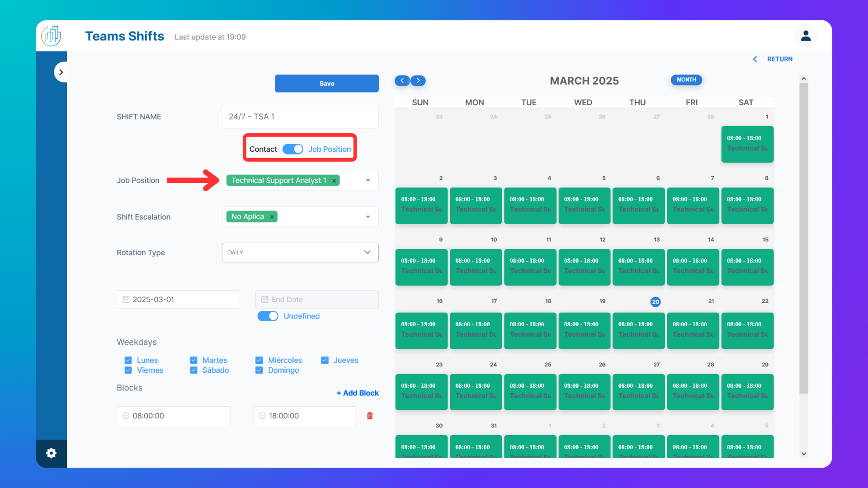Click the Save button

pyautogui.click(x=327, y=84)
